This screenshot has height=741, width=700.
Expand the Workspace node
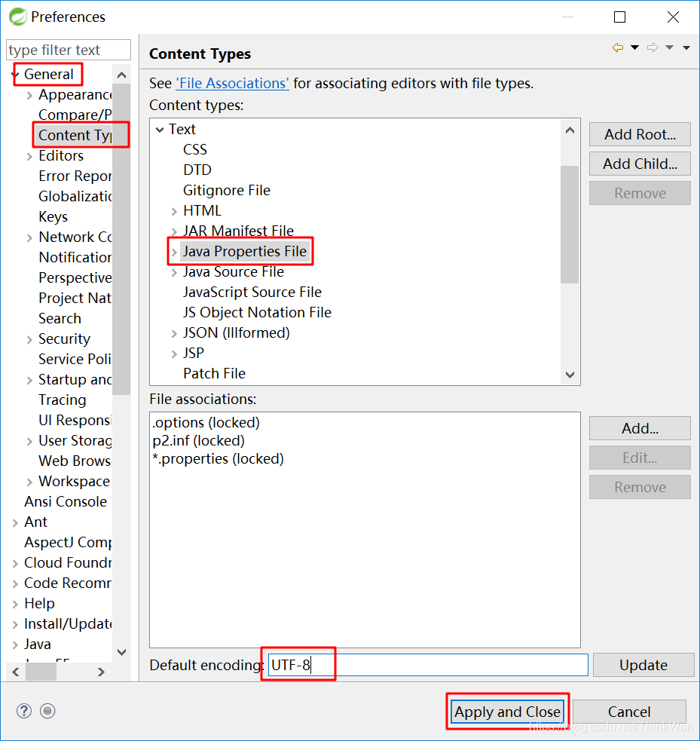coord(29,482)
